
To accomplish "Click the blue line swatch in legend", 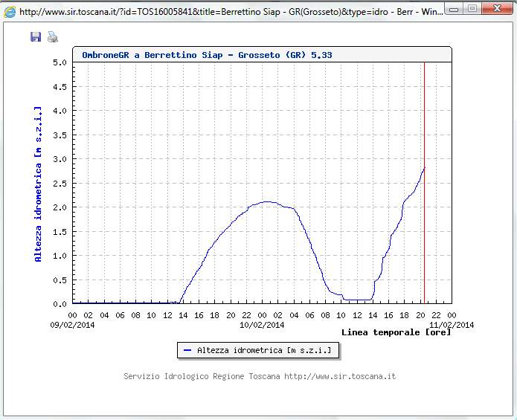I will click(x=187, y=349).
